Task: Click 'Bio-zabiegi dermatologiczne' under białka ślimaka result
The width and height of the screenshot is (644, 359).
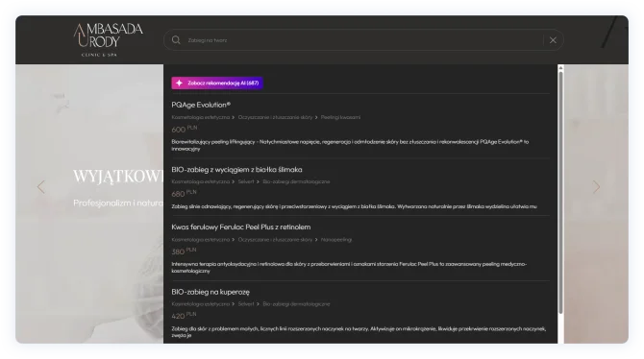Action: click(x=296, y=181)
